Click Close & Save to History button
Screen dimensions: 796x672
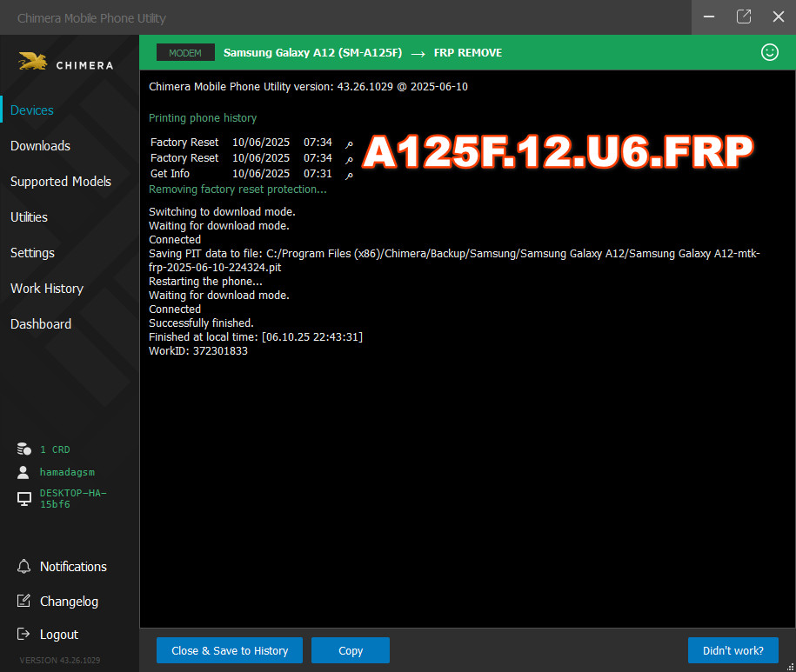click(230, 650)
